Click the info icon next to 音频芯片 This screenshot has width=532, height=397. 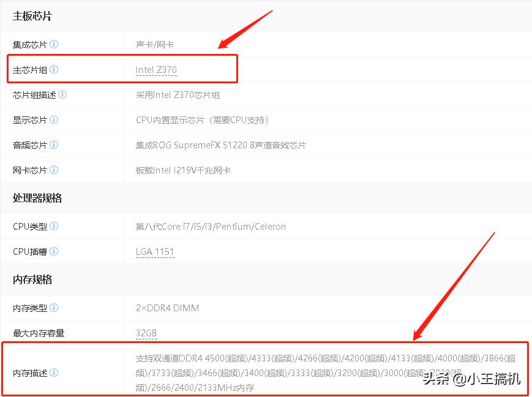tap(54, 145)
